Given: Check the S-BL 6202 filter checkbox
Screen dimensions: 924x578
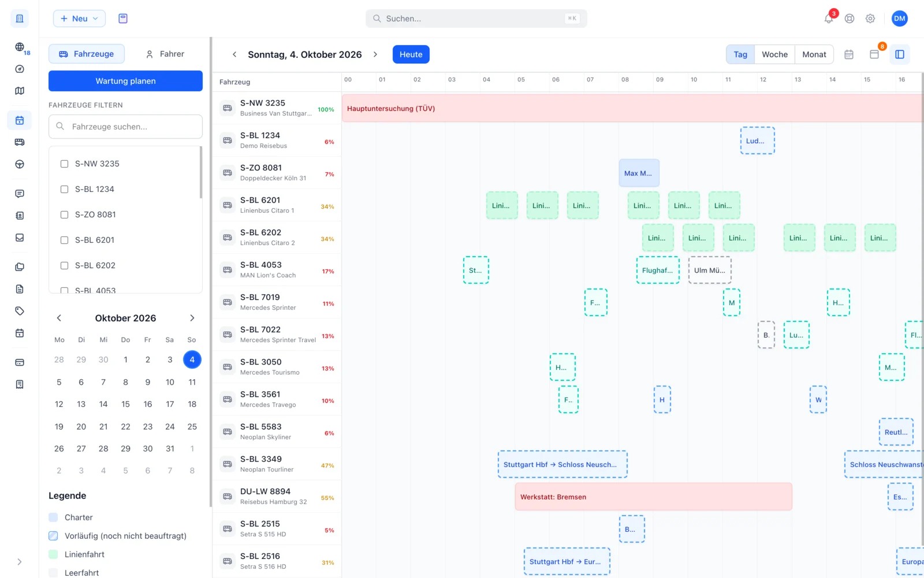Looking at the screenshot, I should [65, 265].
